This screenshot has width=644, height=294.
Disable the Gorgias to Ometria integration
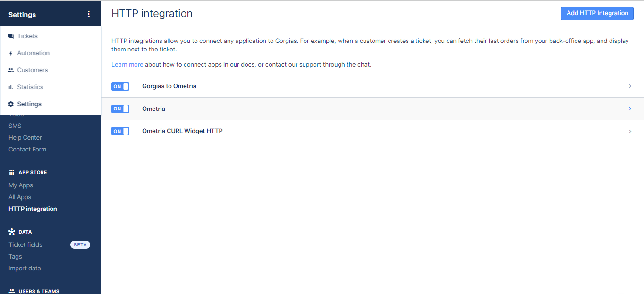(x=120, y=86)
